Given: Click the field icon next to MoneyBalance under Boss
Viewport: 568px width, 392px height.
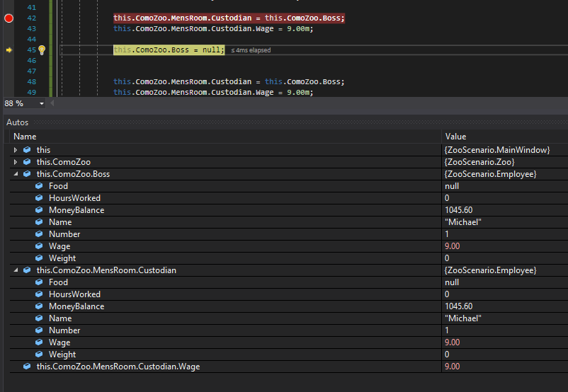Looking at the screenshot, I should pyautogui.click(x=39, y=210).
